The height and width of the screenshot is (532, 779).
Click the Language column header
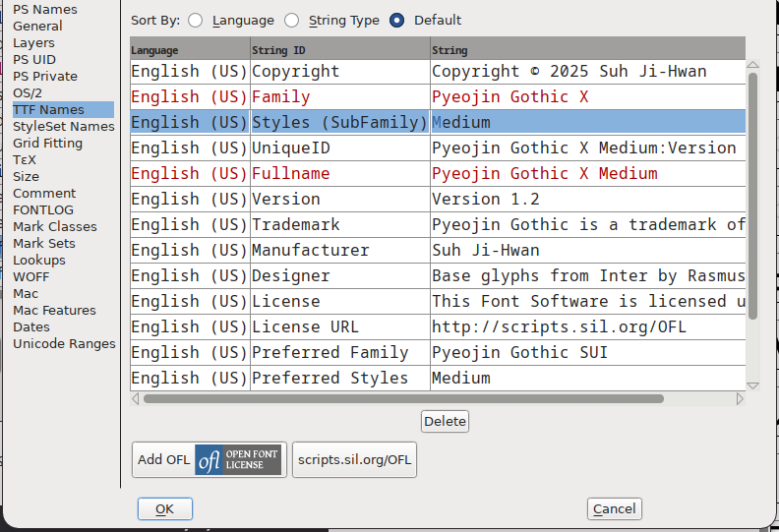pyautogui.click(x=190, y=50)
